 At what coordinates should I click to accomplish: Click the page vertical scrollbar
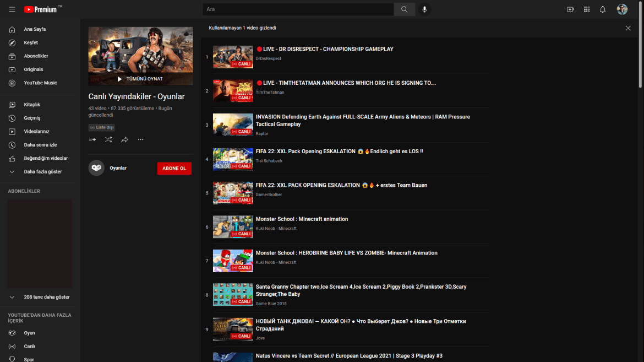click(640, 45)
